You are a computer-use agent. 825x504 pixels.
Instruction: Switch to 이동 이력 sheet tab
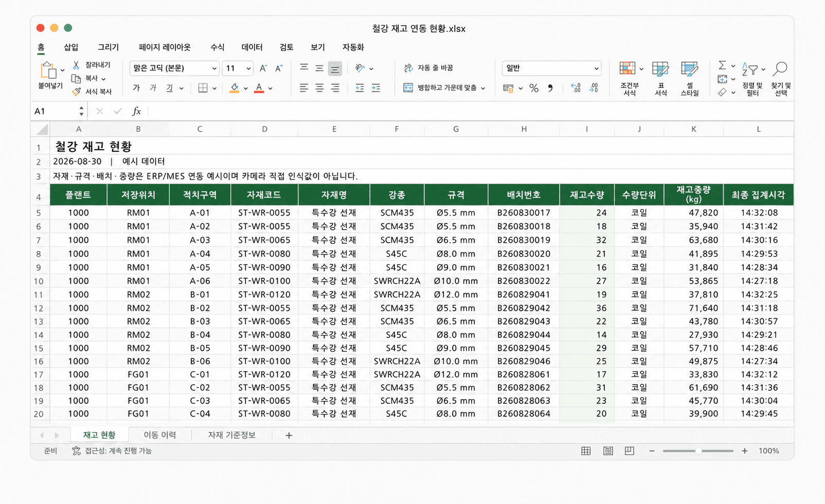pyautogui.click(x=160, y=435)
